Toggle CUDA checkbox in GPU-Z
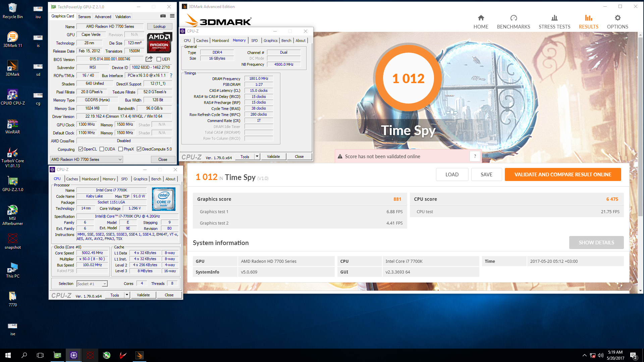Screen dimensions: 644x362 click(x=102, y=149)
